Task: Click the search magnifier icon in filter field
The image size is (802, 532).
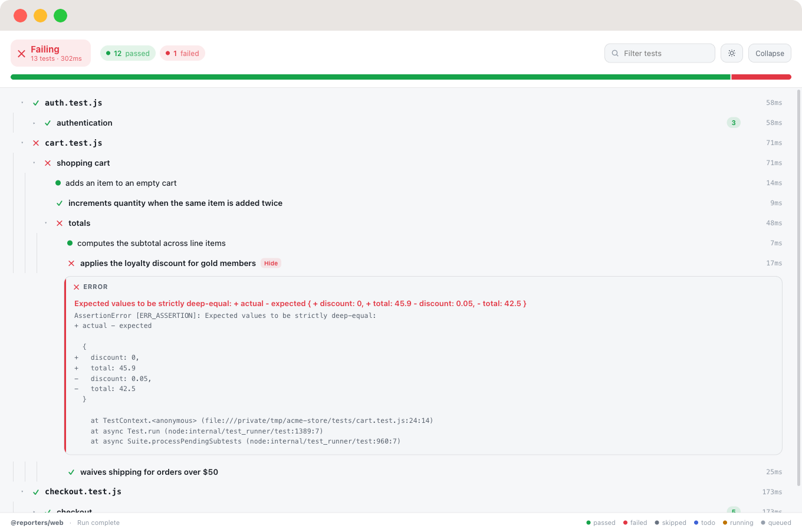Action: click(x=615, y=53)
